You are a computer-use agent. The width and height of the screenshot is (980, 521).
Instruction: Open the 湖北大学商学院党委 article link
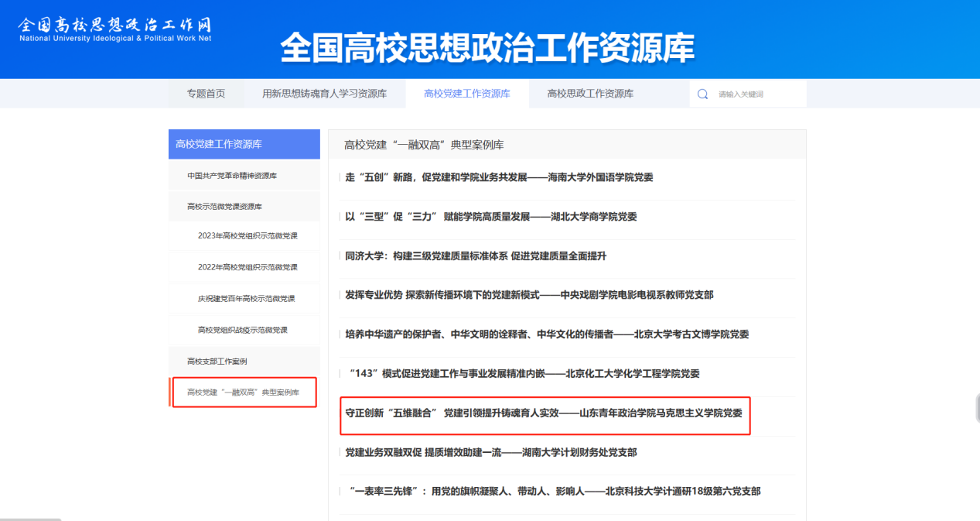[490, 217]
